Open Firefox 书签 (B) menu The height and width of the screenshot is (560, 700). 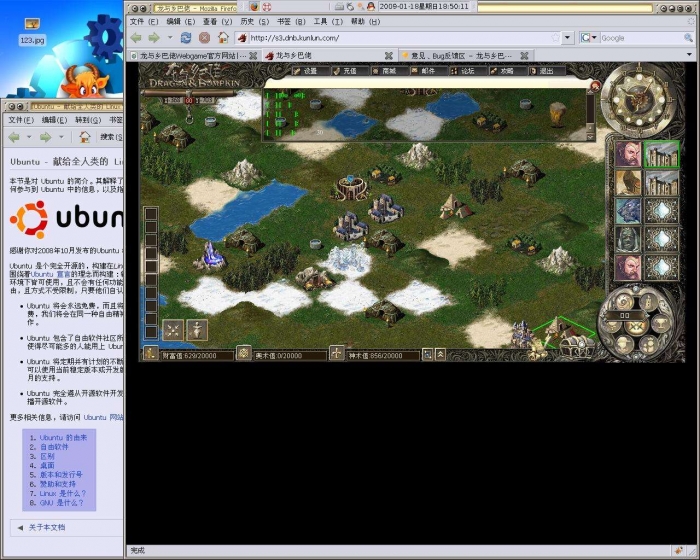click(x=291, y=21)
